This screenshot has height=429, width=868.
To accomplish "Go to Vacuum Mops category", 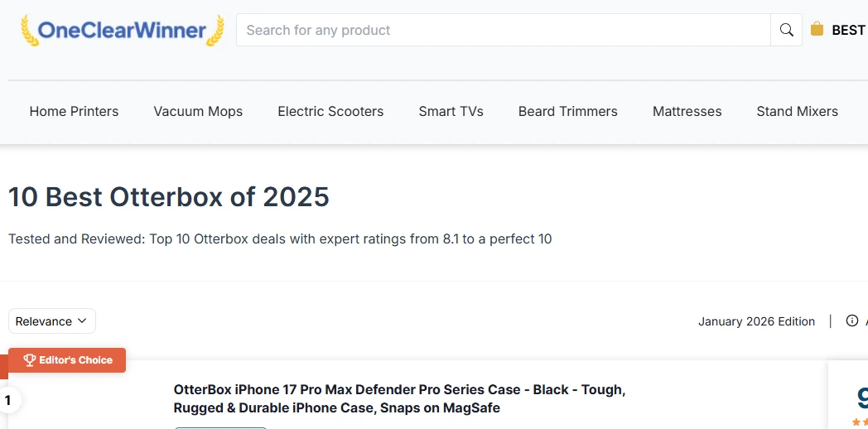I will [x=198, y=112].
